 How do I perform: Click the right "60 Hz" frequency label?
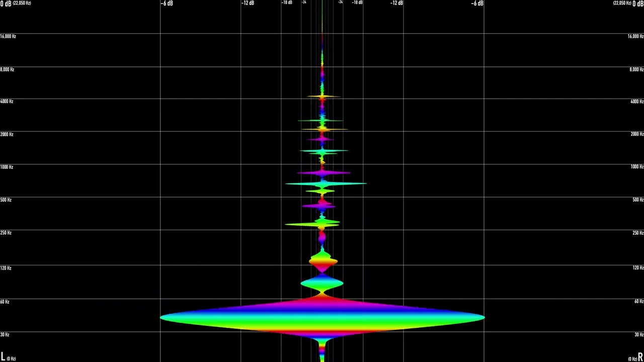[639, 302]
